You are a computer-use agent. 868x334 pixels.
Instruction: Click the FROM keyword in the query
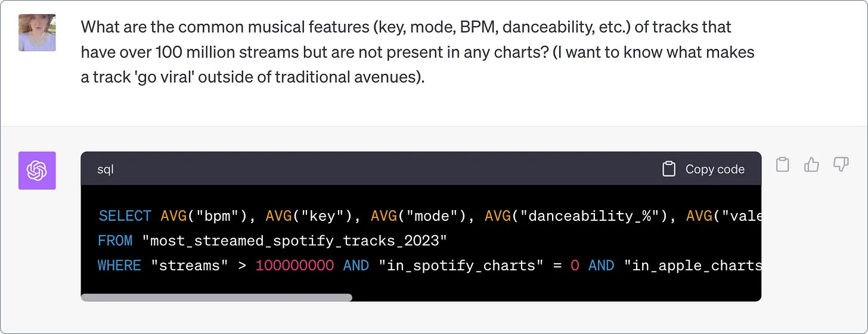click(115, 241)
